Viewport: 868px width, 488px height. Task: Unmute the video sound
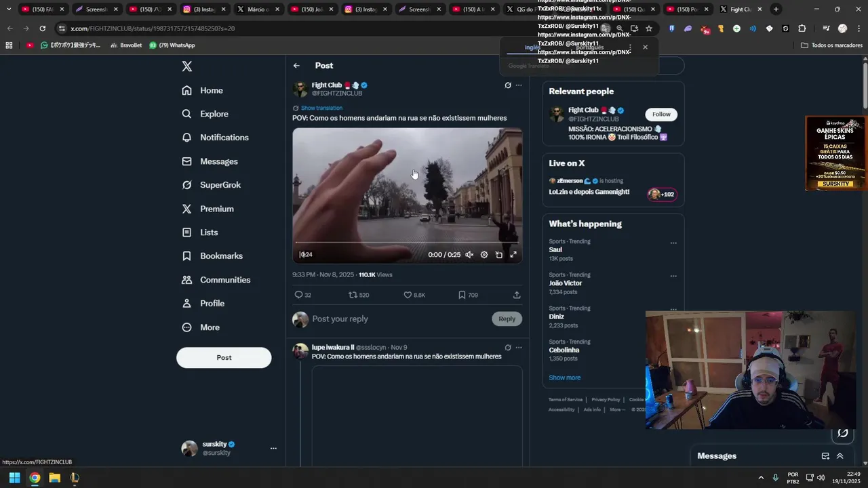tap(469, 255)
